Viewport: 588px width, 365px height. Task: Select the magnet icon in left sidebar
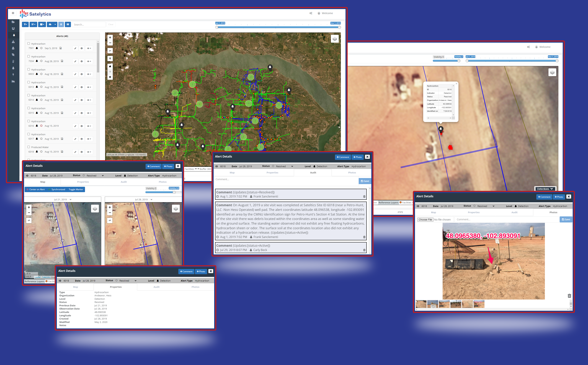tap(13, 29)
